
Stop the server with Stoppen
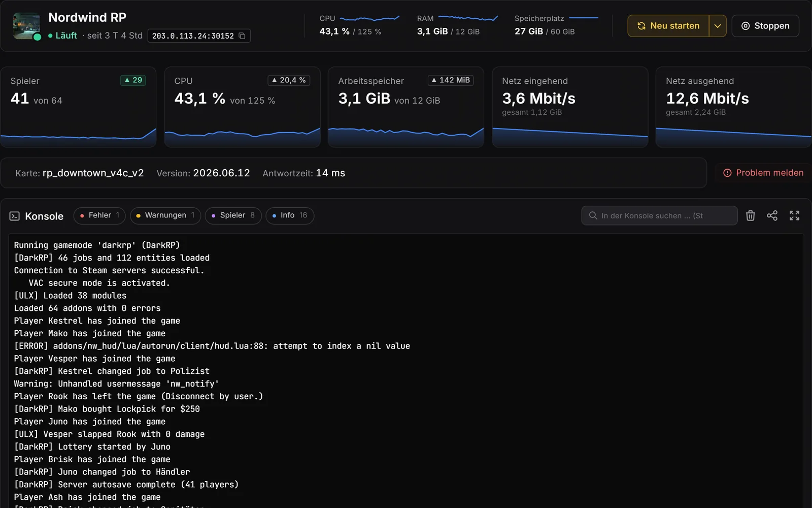[x=765, y=26]
